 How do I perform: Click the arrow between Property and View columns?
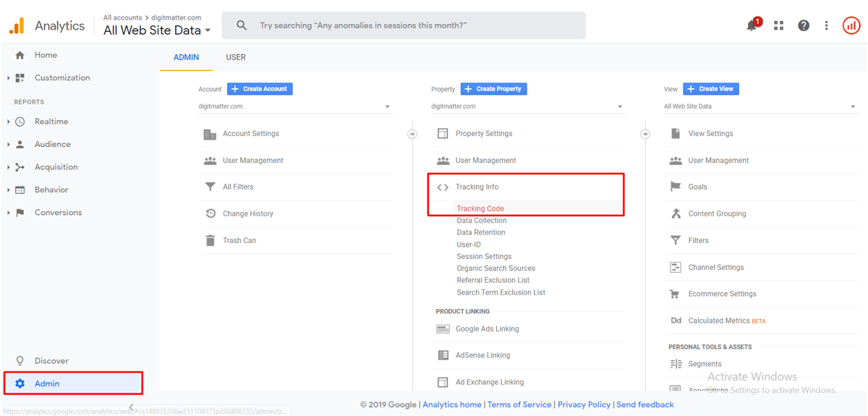point(645,134)
